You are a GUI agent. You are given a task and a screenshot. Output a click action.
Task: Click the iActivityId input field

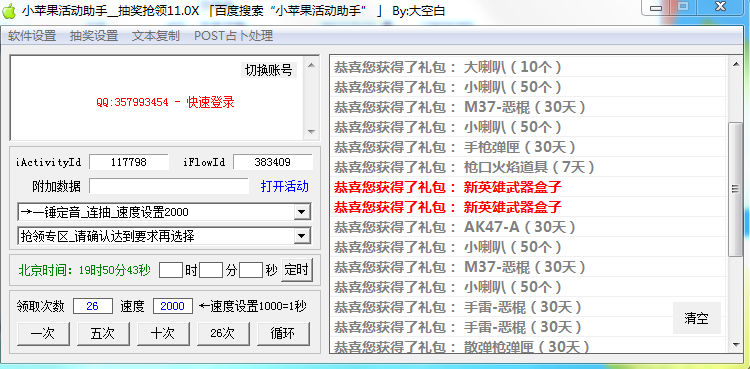point(129,162)
